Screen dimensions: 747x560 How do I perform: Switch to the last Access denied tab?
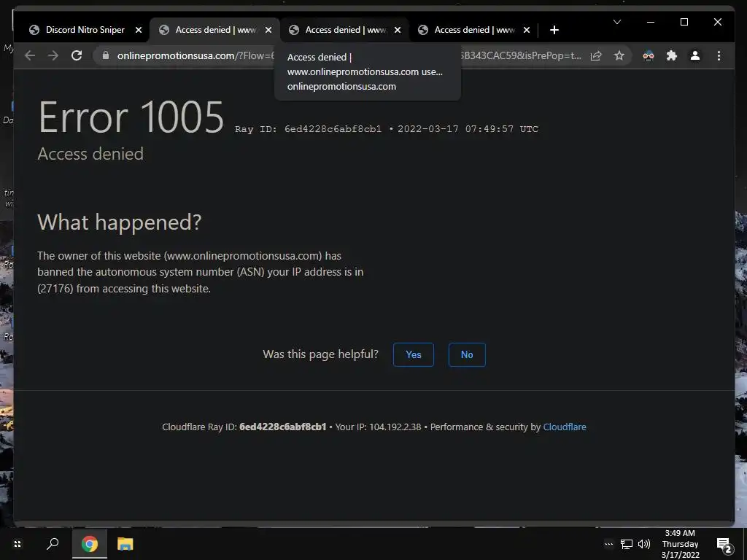point(474,30)
